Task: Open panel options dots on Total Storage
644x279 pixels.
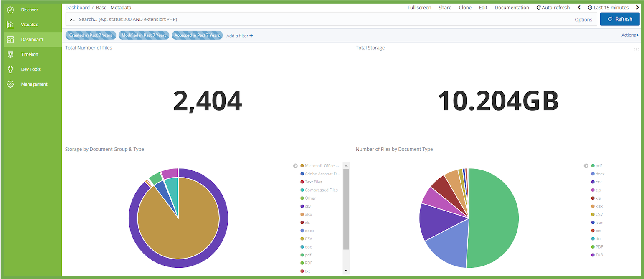Action: 636,49
